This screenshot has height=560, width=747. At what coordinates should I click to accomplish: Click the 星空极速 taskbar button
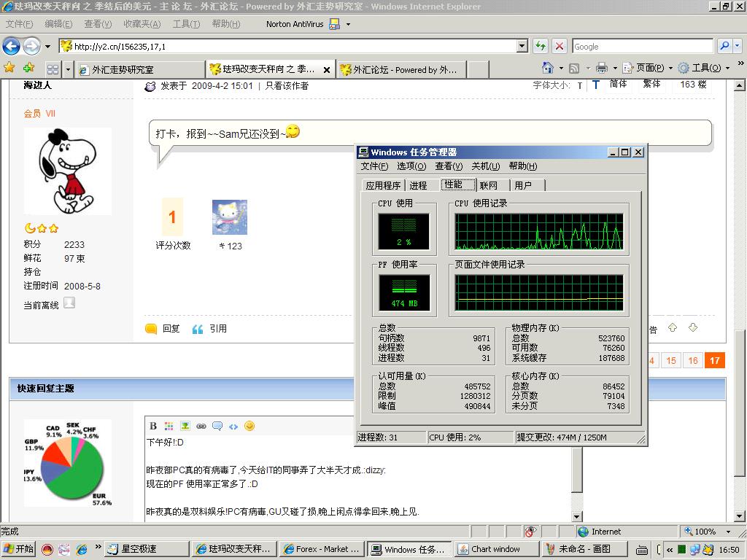pyautogui.click(x=147, y=549)
